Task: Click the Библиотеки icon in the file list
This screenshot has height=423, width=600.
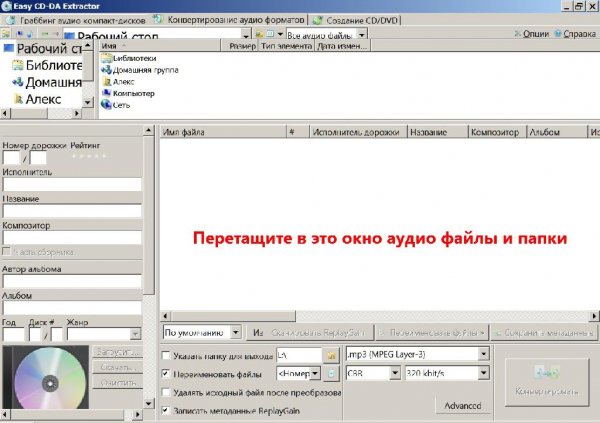Action: coord(106,58)
